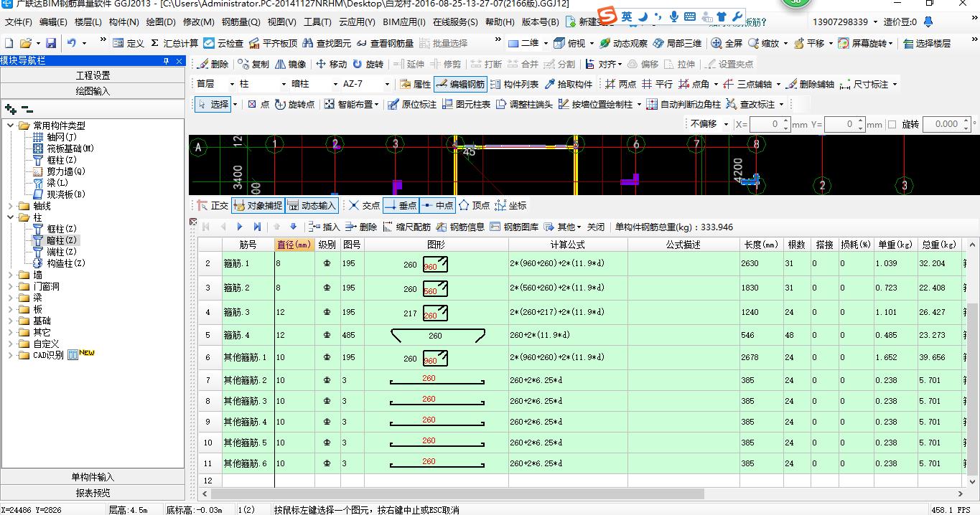Click 拾取构件 pick component
This screenshot has width=980, height=515.
click(569, 84)
